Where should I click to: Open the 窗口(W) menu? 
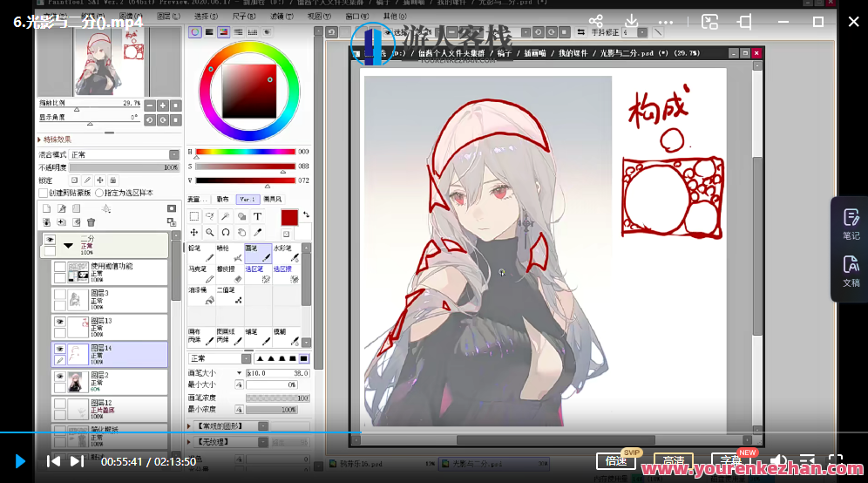(356, 16)
